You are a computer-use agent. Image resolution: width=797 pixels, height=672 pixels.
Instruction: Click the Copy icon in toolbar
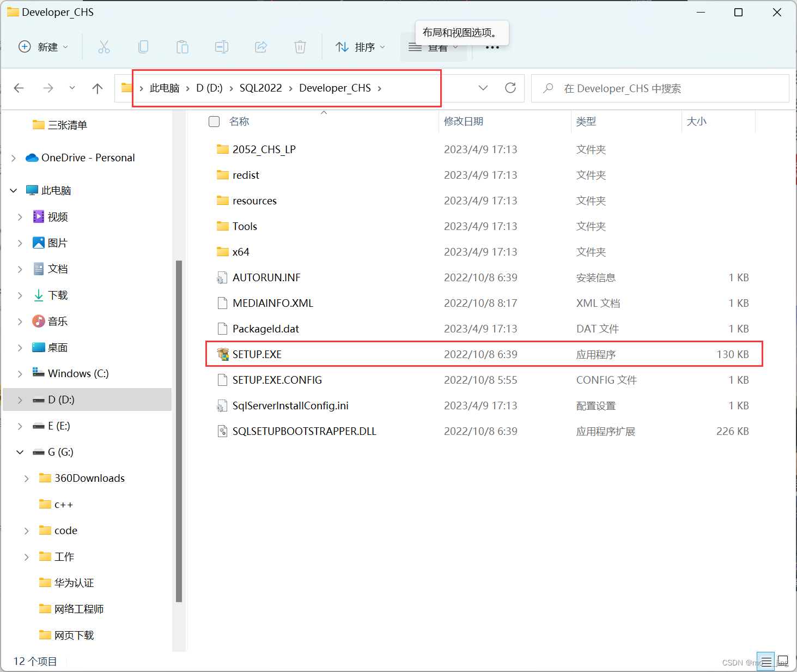click(143, 47)
